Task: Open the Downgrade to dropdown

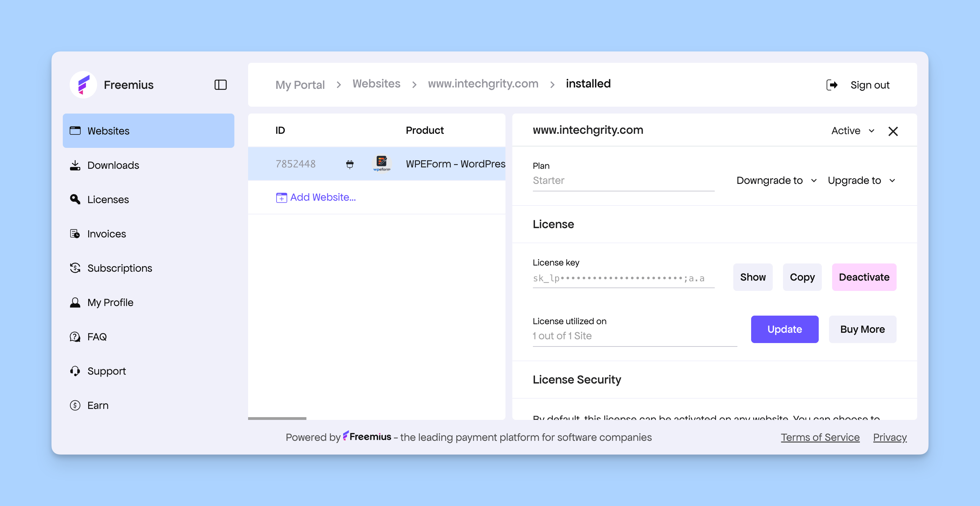Action: coord(776,180)
